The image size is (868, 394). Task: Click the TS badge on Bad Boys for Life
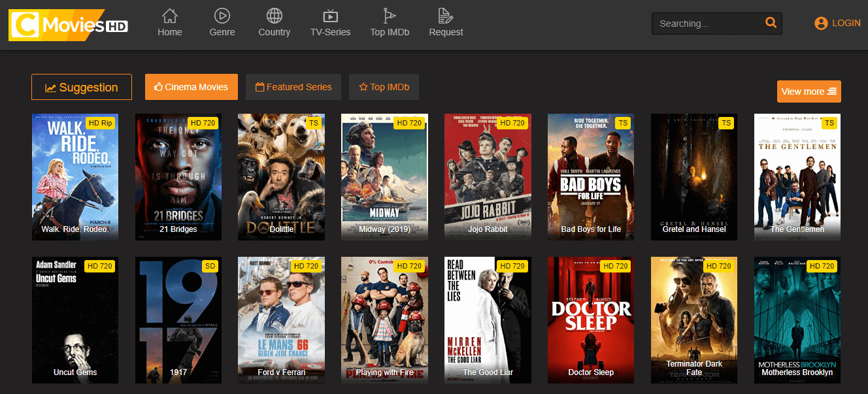tap(623, 123)
